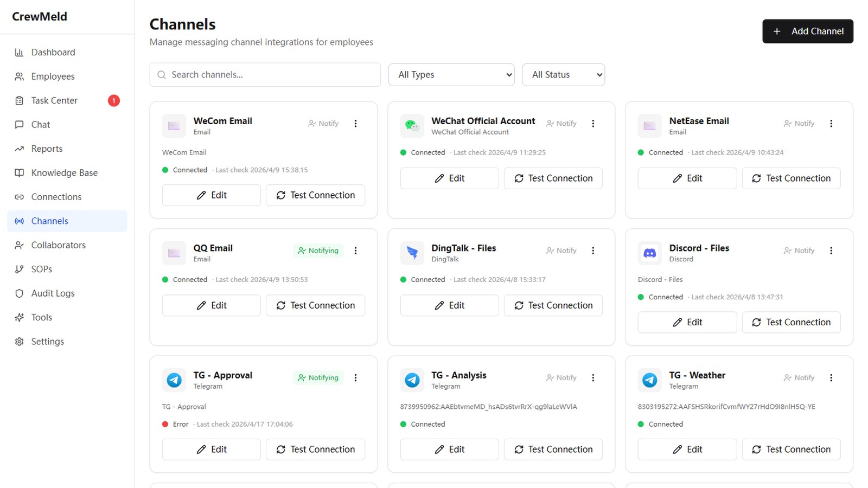Open the All Status filter dropdown

click(x=563, y=75)
